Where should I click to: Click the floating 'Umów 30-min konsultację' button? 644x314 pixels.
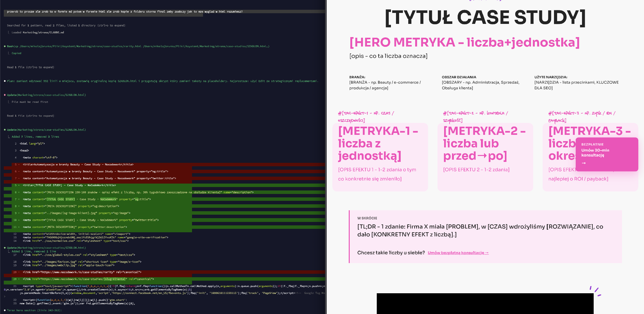[x=607, y=154]
